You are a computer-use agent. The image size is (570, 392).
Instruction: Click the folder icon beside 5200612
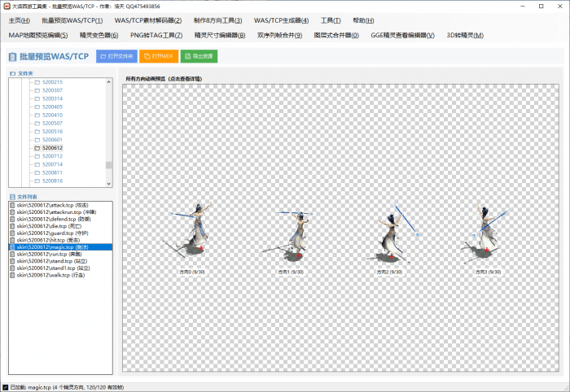click(x=37, y=148)
